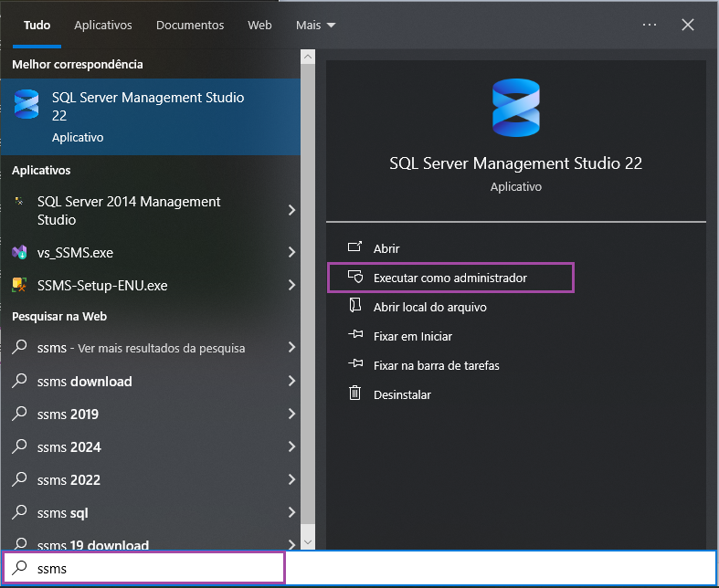Screen dimensions: 719x588
Task: Click the large SQL Server Management Studio 22 logo
Action: coord(515,108)
